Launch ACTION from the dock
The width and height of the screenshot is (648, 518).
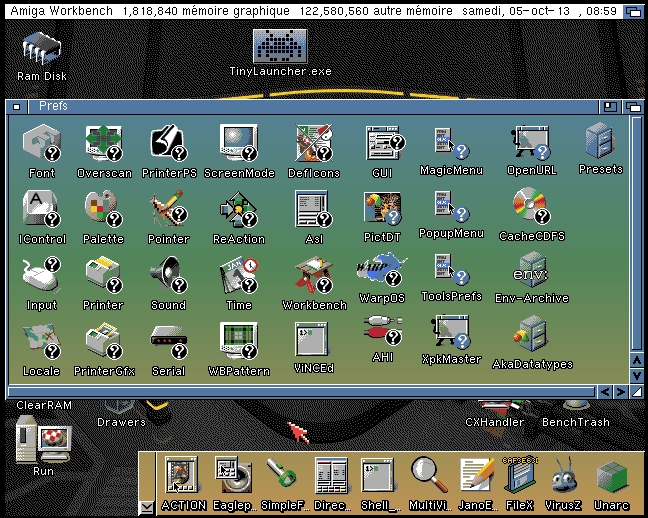tap(182, 475)
